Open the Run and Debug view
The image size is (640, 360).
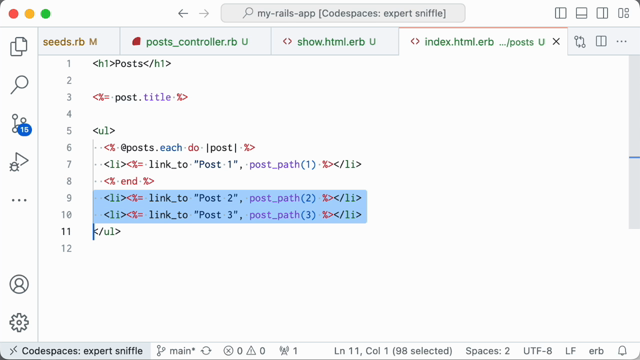pos(19,162)
